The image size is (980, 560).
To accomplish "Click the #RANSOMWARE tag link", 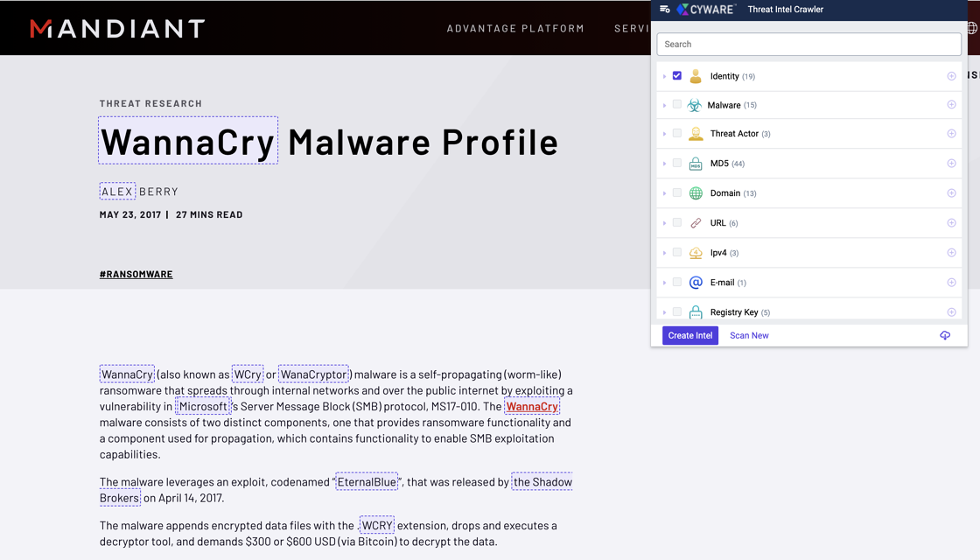I will click(136, 274).
